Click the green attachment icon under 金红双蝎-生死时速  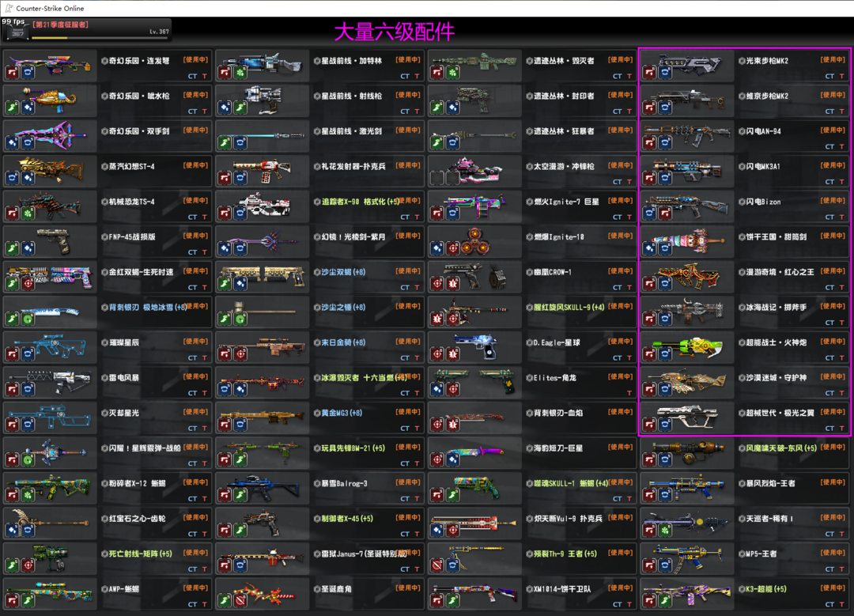12,284
